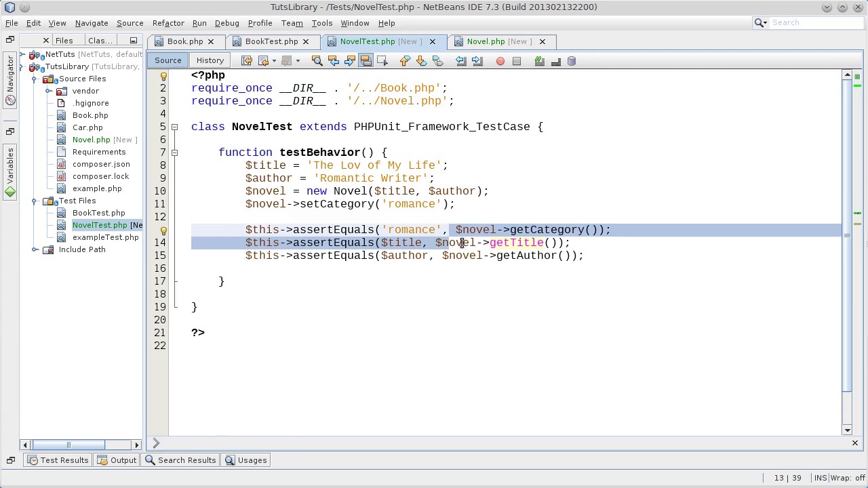The height and width of the screenshot is (488, 868).
Task: Toggle Rectangular Selection icon
Action: pos(382,61)
